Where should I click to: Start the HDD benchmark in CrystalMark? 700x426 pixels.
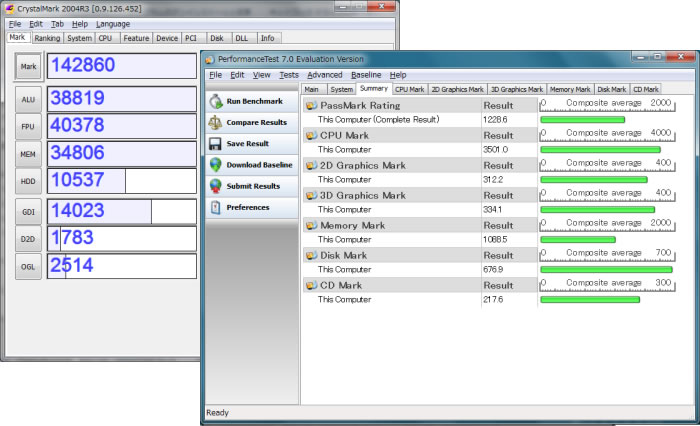click(x=28, y=181)
